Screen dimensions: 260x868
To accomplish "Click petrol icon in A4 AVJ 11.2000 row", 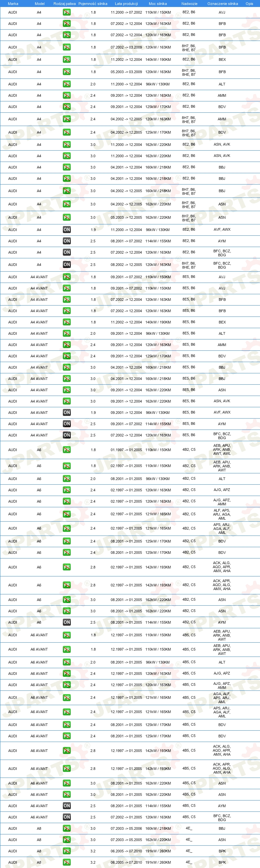I will pyautogui.click(x=67, y=13).
